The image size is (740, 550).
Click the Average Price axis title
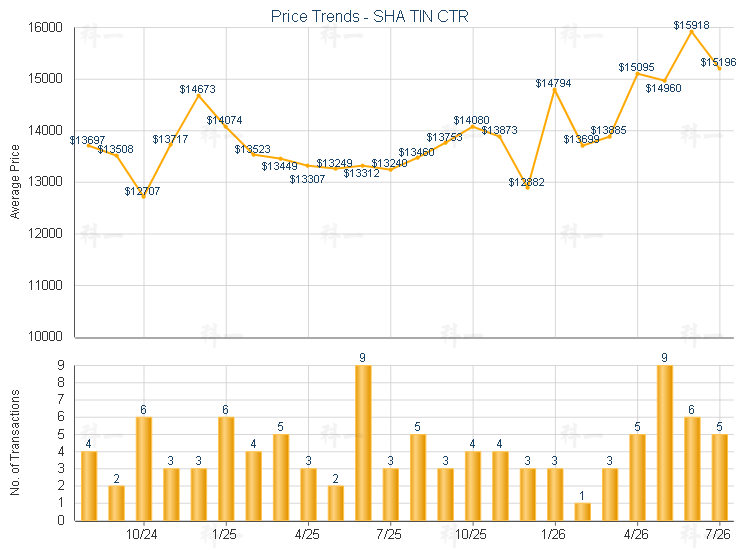tap(15, 182)
